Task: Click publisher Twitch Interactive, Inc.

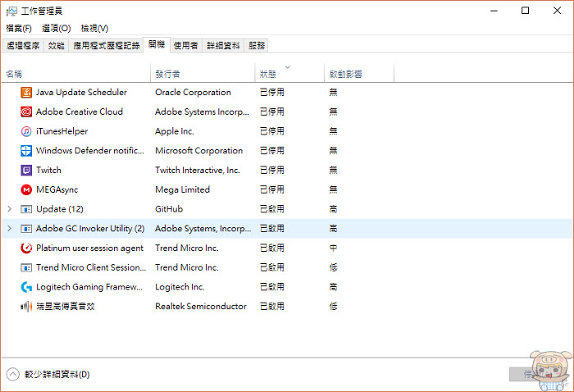Action: pyautogui.click(x=198, y=170)
